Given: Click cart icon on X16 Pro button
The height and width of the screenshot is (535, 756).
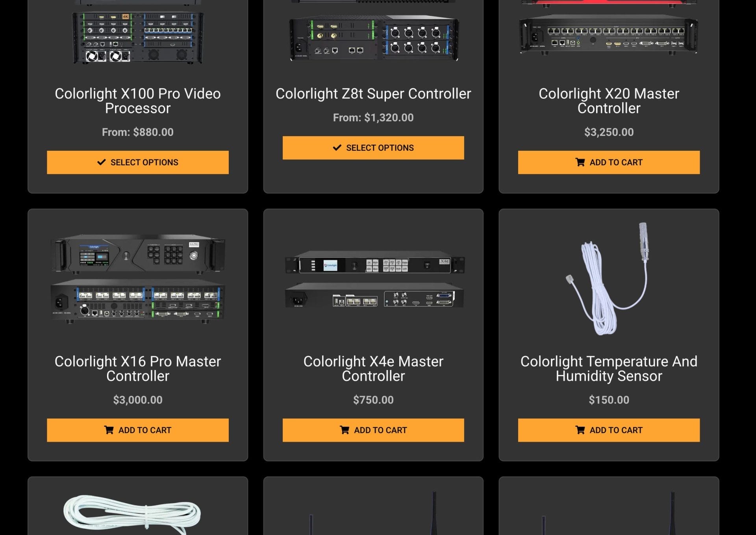Looking at the screenshot, I should pyautogui.click(x=109, y=430).
